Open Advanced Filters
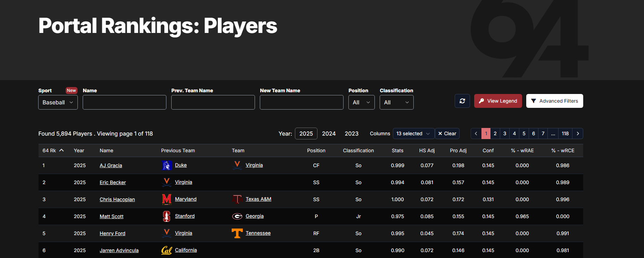Viewport: 644px width, 258px height. point(554,101)
